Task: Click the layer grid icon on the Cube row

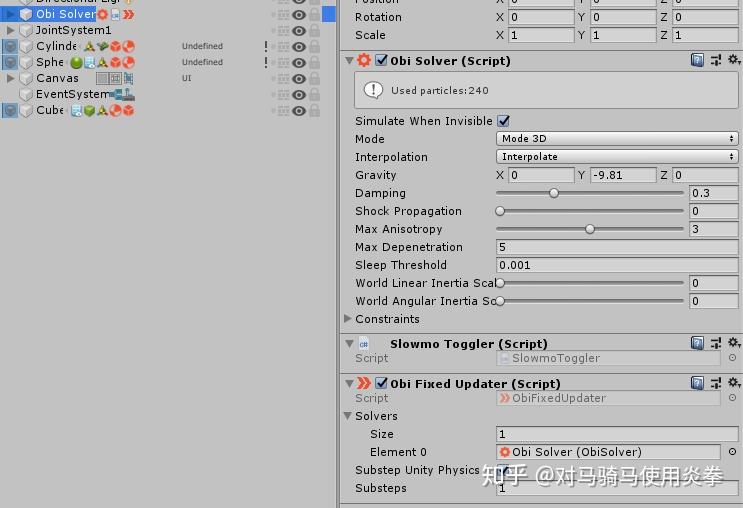Action: pos(283,110)
